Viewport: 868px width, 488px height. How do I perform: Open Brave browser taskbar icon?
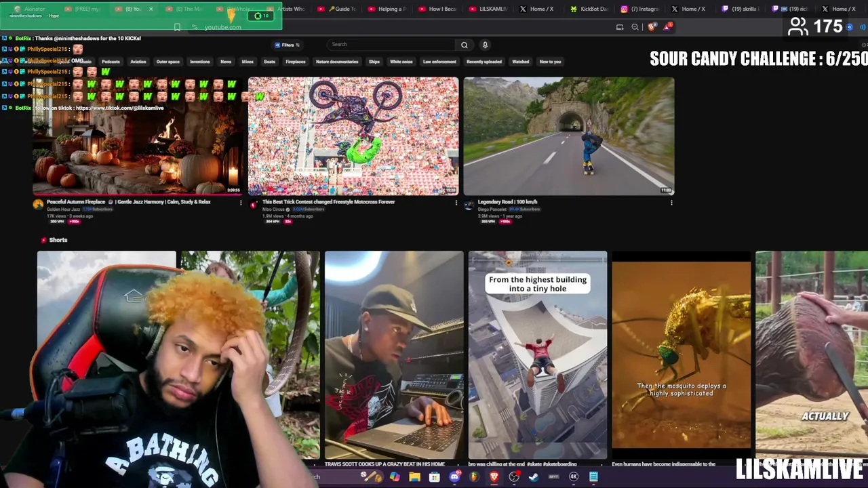tap(494, 477)
